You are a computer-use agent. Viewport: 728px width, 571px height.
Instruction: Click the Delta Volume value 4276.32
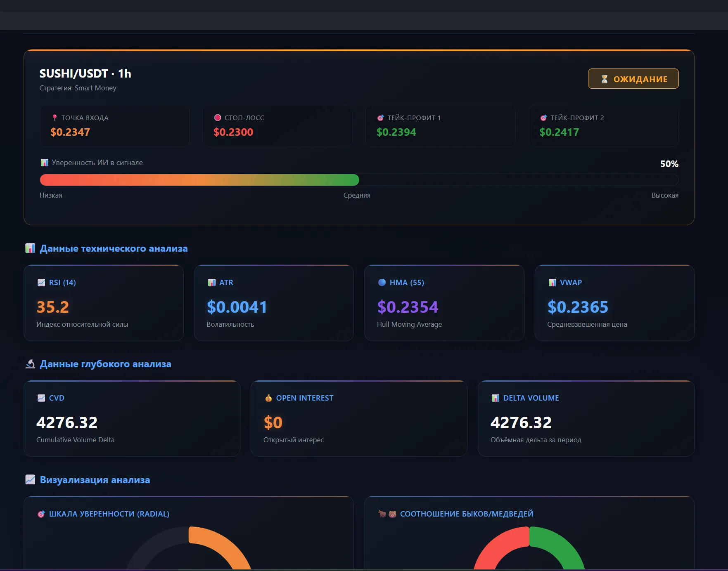point(521,422)
